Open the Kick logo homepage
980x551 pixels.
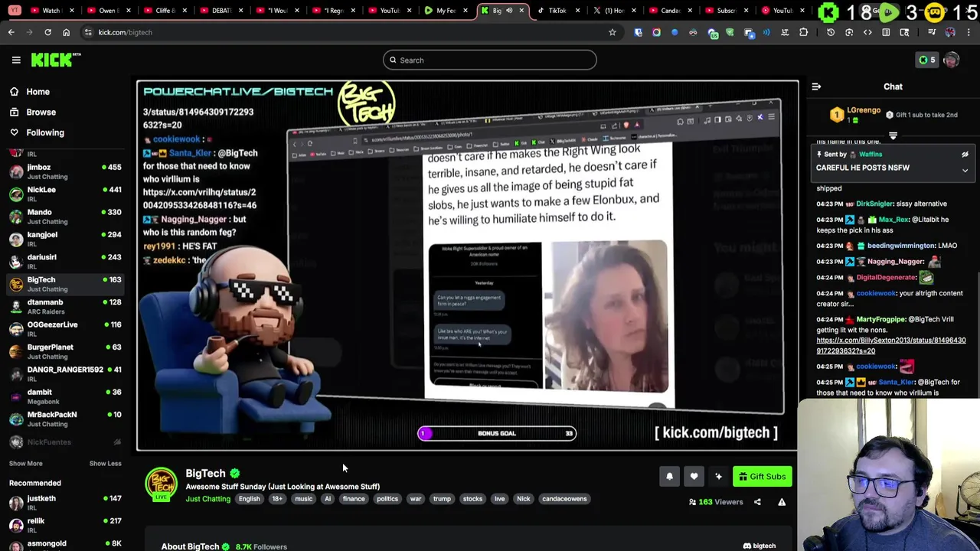(56, 60)
